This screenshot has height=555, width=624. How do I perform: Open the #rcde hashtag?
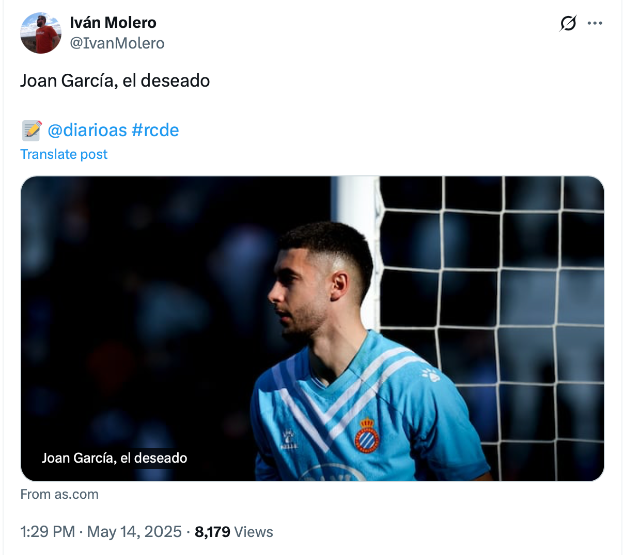click(155, 130)
